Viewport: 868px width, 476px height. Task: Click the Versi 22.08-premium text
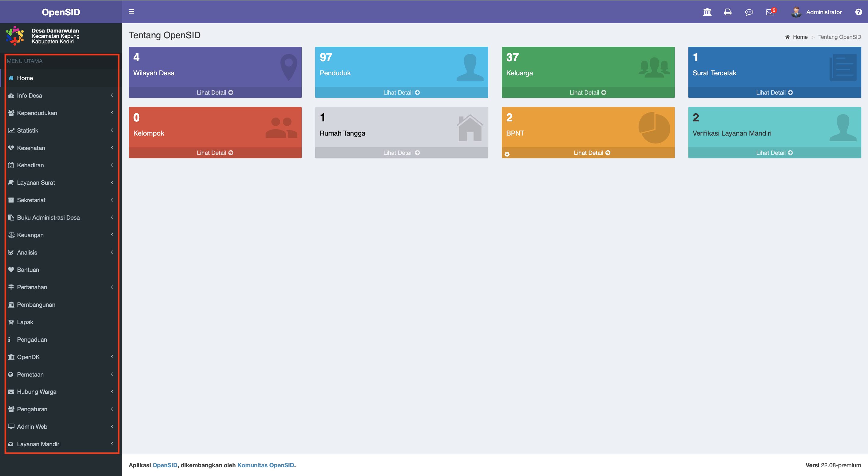(833, 465)
